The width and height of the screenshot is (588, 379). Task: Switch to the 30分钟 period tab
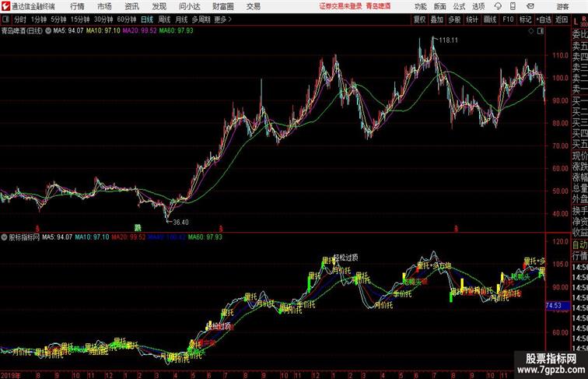pos(103,19)
